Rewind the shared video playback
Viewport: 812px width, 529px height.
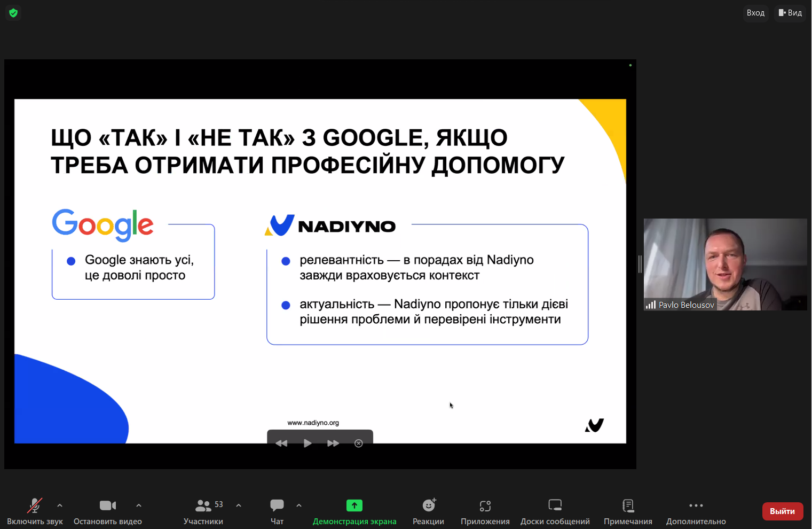(281, 443)
